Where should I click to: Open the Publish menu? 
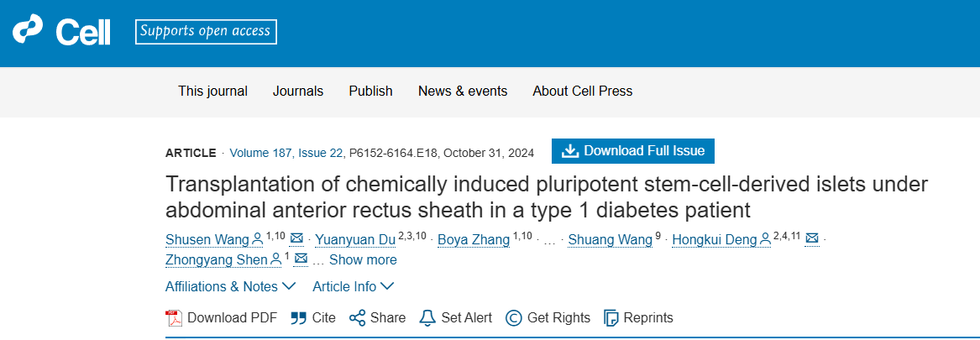(370, 92)
